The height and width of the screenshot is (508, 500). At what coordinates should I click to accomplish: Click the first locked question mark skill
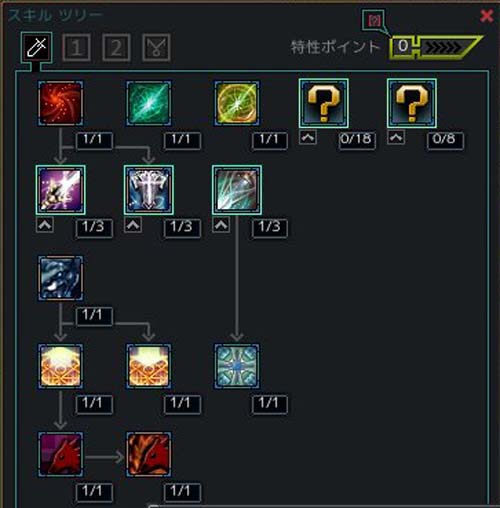click(324, 103)
